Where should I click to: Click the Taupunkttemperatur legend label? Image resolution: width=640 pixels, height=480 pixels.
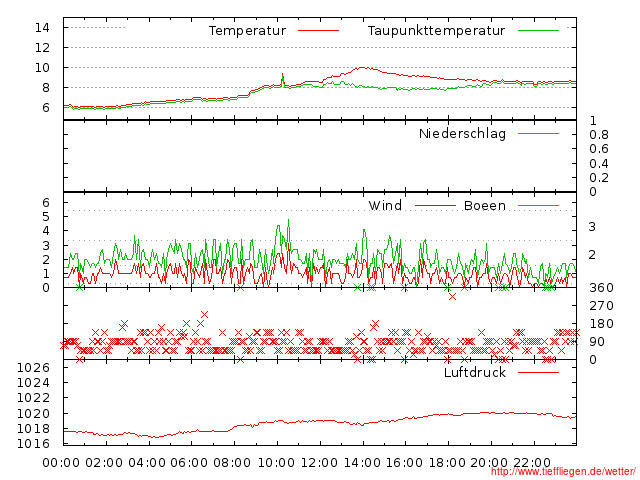pos(436,31)
